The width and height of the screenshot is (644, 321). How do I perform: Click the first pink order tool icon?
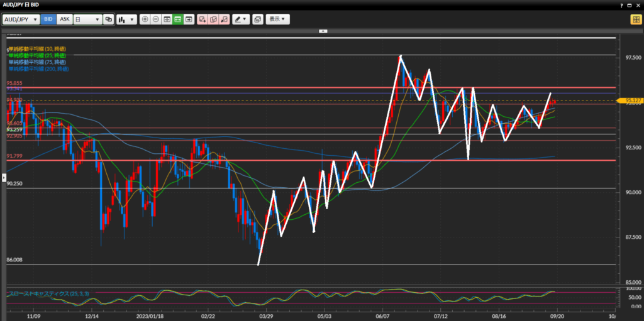pyautogui.click(x=203, y=19)
